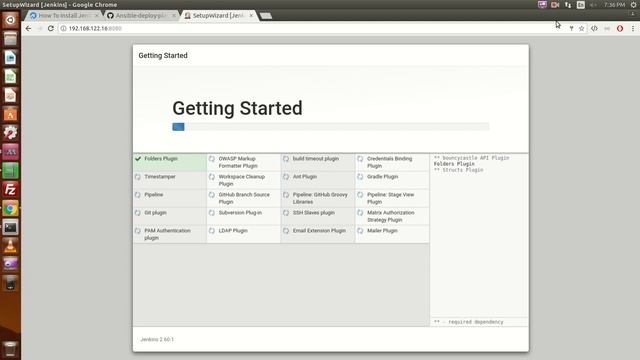Open the network indicator in top panel
This screenshot has width=640, height=360.
tap(568, 5)
